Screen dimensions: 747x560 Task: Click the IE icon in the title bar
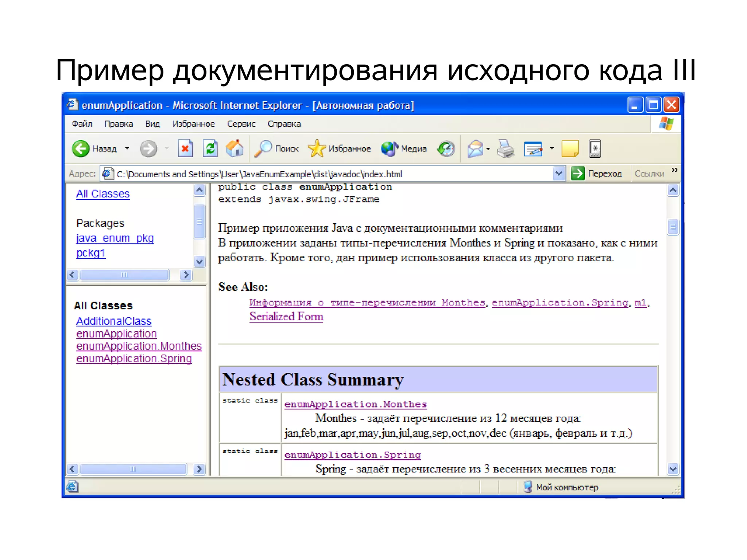click(72, 105)
